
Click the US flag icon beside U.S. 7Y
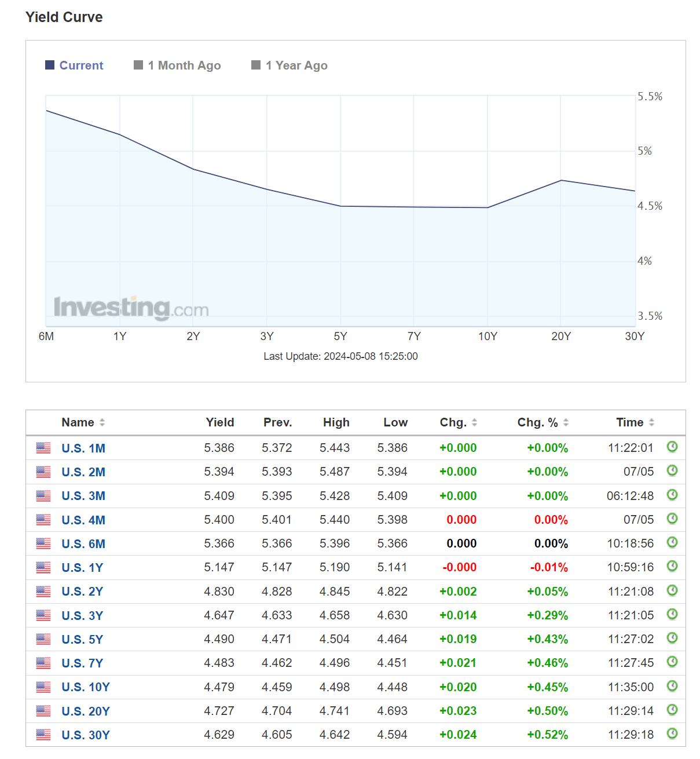point(43,662)
